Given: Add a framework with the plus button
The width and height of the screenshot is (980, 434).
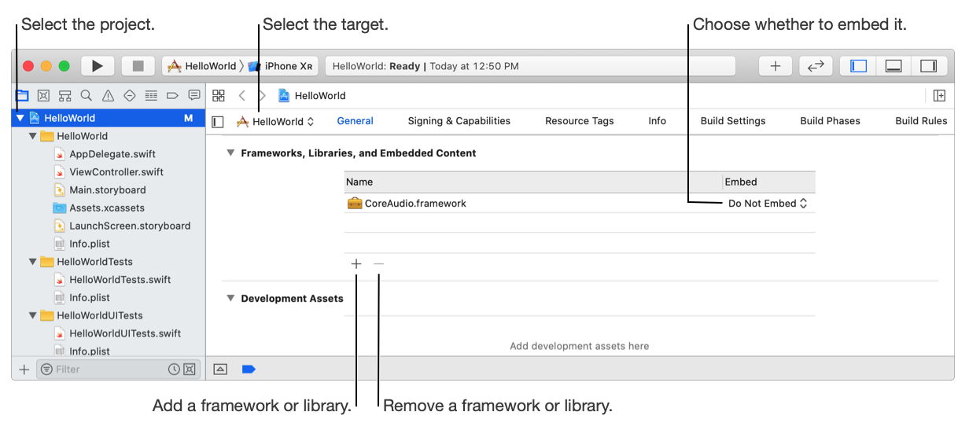Looking at the screenshot, I should click(356, 264).
